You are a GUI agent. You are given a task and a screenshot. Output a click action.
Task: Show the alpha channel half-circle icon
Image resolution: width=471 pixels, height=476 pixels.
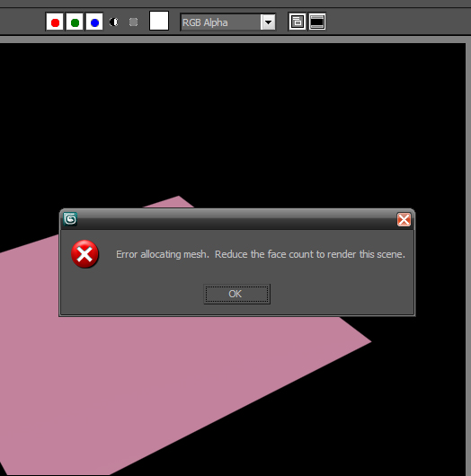click(114, 22)
